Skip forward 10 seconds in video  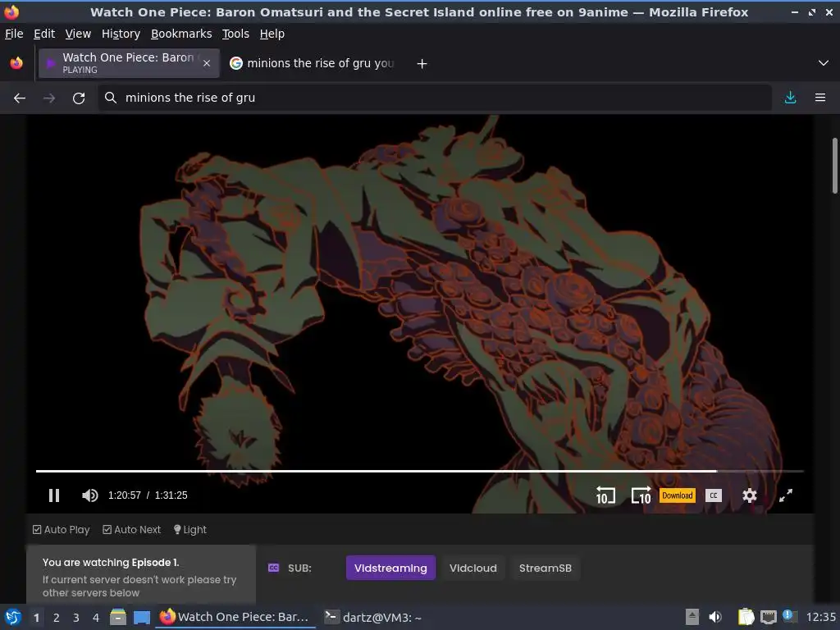coord(641,495)
